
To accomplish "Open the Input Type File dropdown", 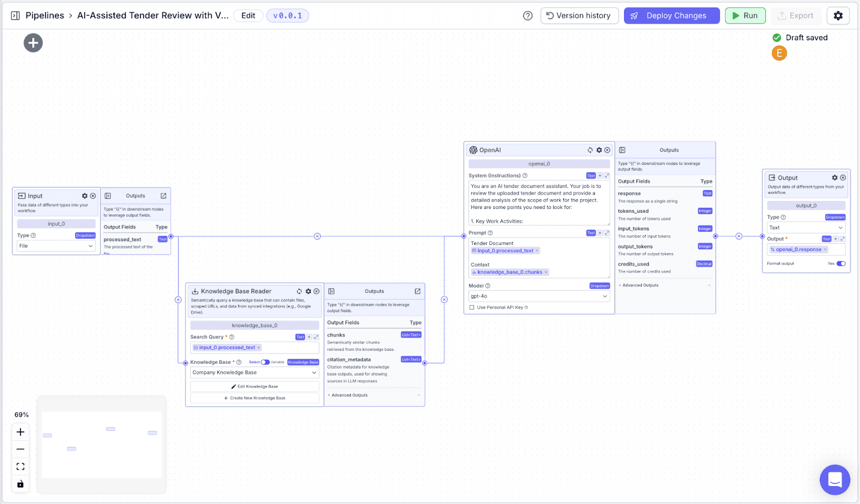I will (56, 246).
